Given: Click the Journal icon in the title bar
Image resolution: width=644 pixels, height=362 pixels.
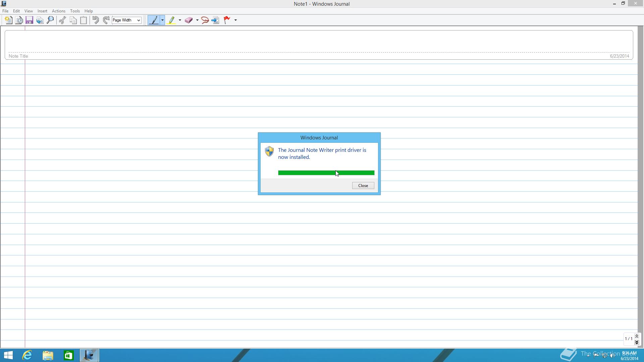Looking at the screenshot, I should pos(4,4).
